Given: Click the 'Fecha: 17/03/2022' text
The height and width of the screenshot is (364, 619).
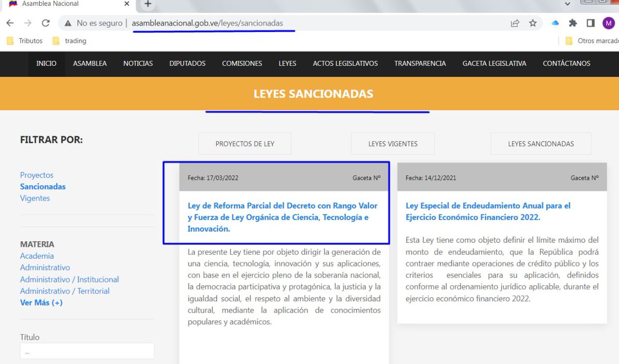Looking at the screenshot, I should click(213, 178).
